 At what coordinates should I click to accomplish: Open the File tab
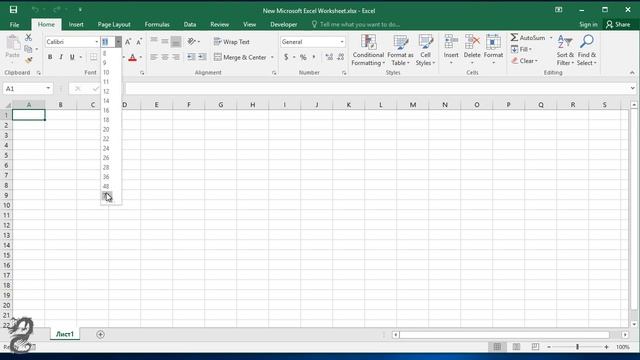[x=14, y=24]
